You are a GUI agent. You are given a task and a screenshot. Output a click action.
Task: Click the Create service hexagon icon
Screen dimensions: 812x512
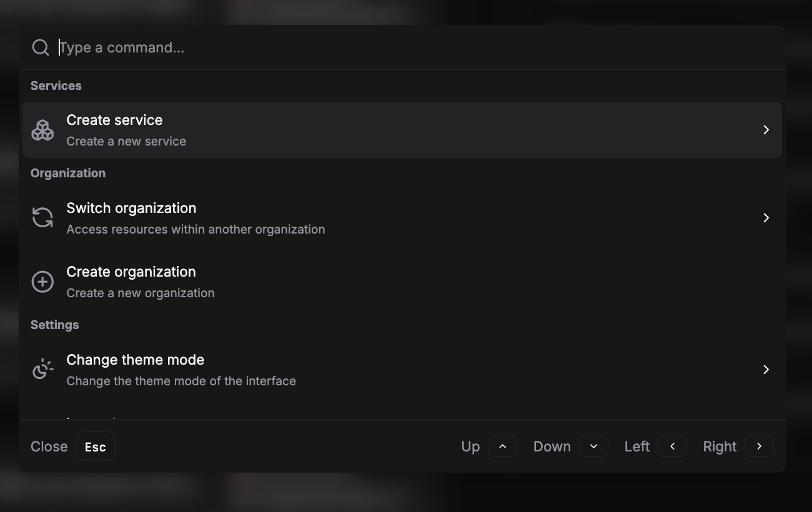click(42, 130)
